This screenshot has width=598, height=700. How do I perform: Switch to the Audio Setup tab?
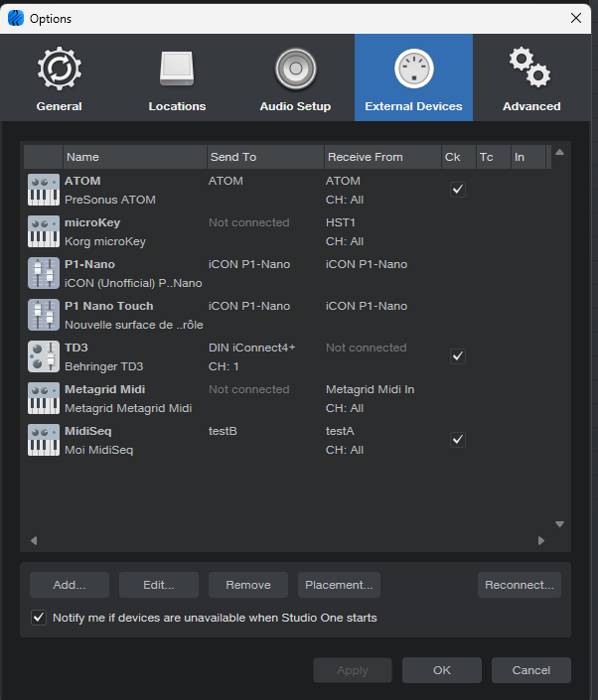pos(295,77)
